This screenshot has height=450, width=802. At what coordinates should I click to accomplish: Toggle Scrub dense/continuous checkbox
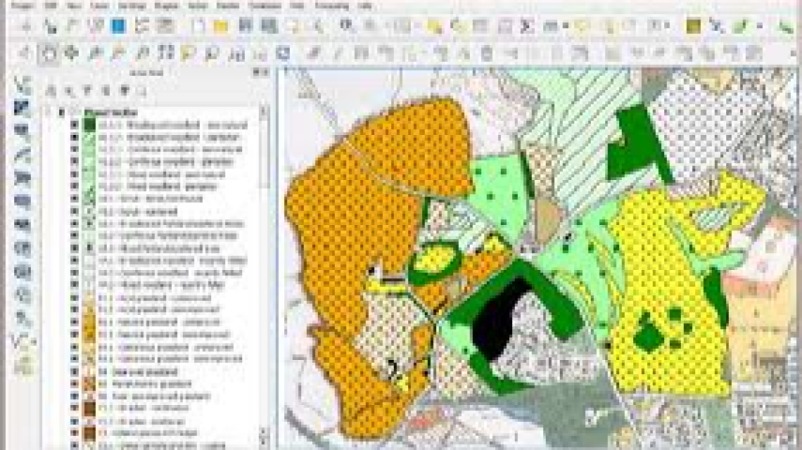click(74, 199)
